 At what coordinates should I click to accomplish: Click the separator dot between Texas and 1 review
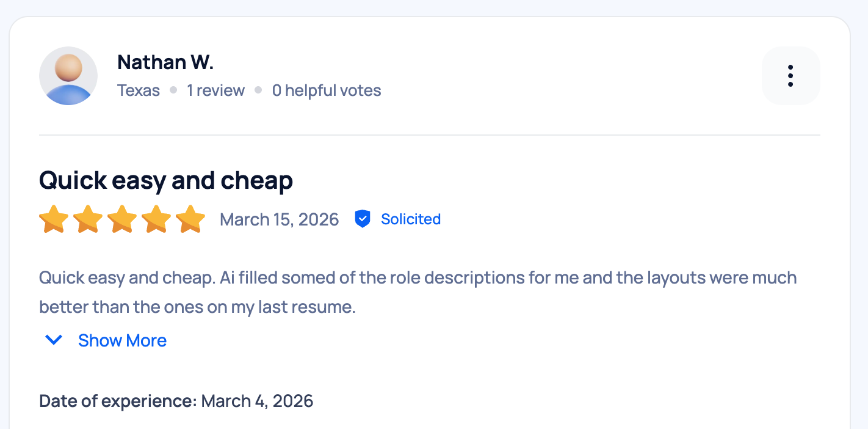pyautogui.click(x=173, y=89)
